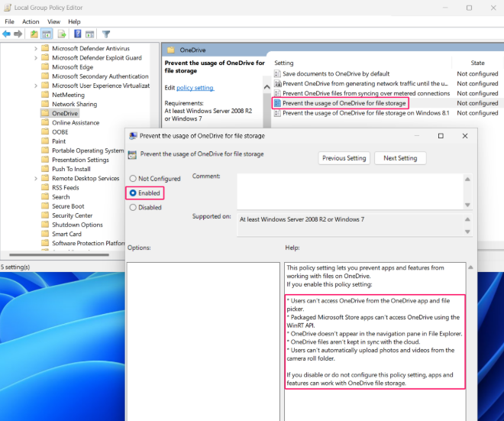Expand the Microsoft Defender Exploit Guard node

pyautogui.click(x=36, y=58)
